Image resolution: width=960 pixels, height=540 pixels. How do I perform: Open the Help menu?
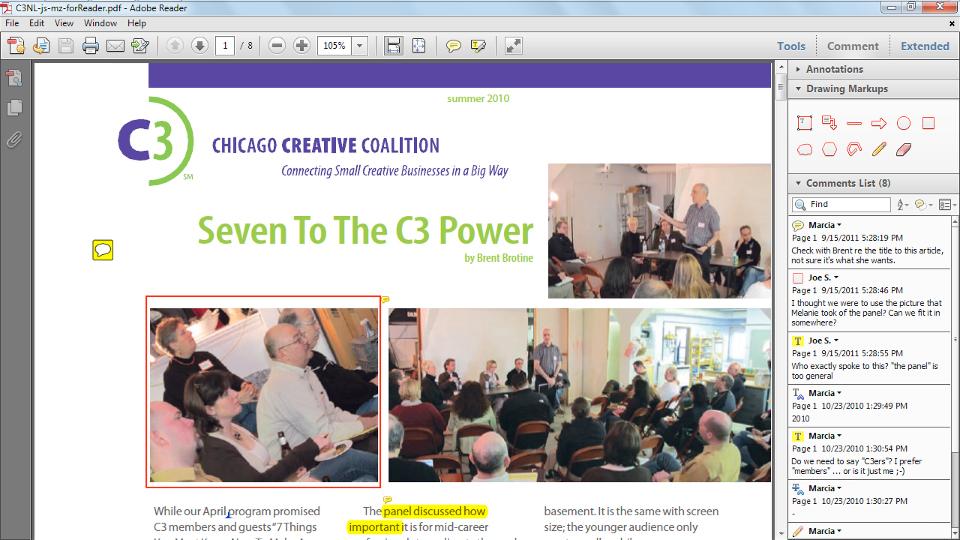pyautogui.click(x=137, y=23)
